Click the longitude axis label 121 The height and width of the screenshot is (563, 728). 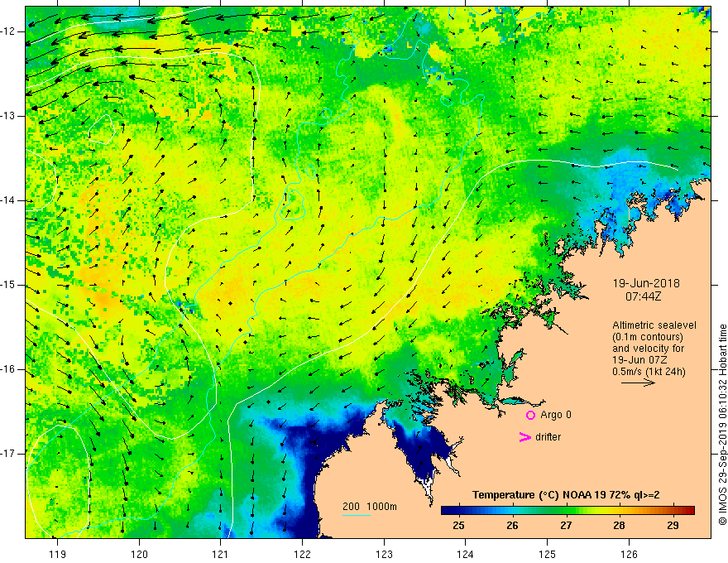pos(221,554)
